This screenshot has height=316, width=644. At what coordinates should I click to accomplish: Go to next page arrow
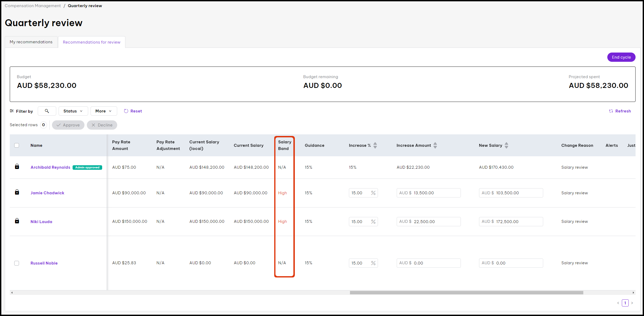pos(632,303)
